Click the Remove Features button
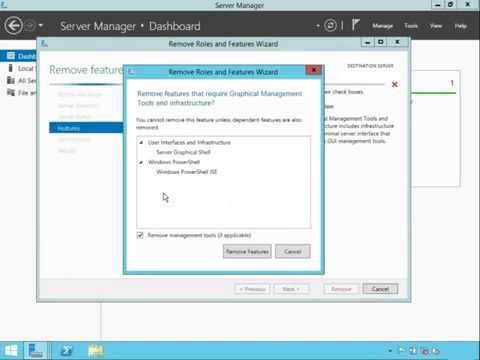This screenshot has width=480, height=360. coord(247,251)
